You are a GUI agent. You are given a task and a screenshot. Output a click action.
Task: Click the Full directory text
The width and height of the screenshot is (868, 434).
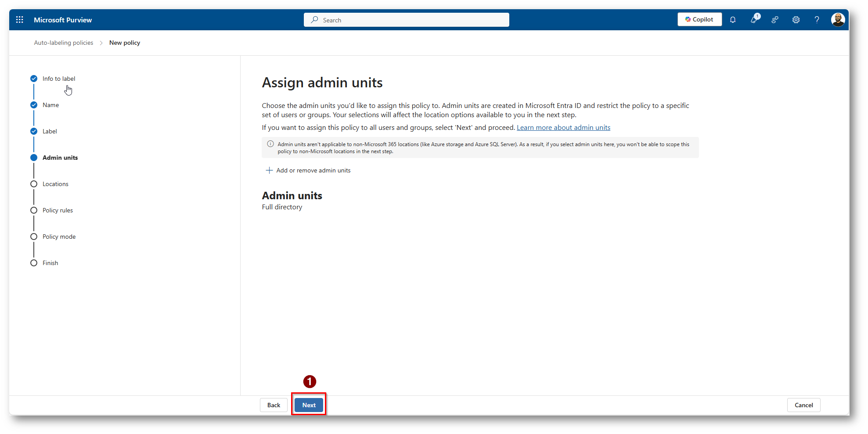[282, 207]
